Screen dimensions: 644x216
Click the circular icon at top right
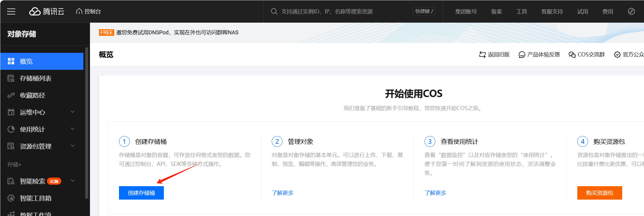tap(631, 11)
